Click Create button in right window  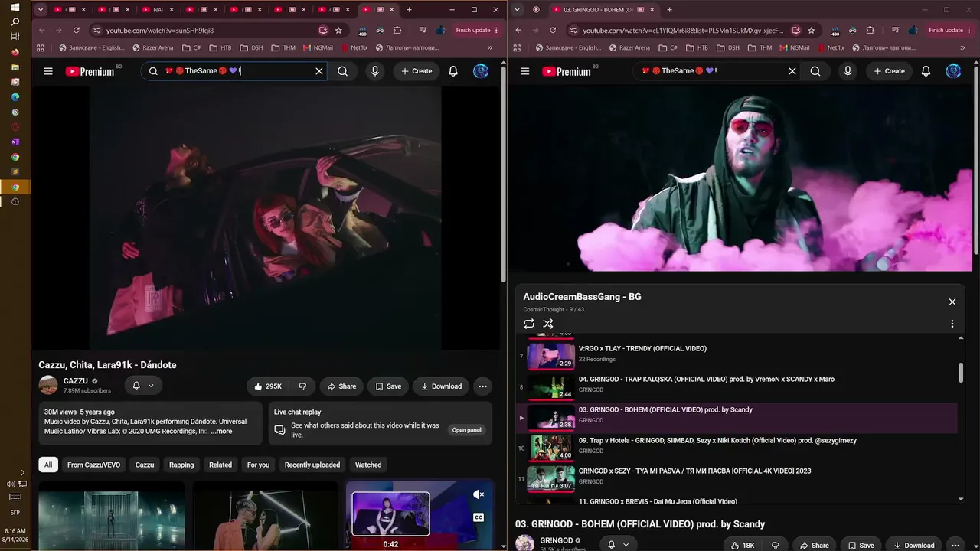[x=889, y=71]
